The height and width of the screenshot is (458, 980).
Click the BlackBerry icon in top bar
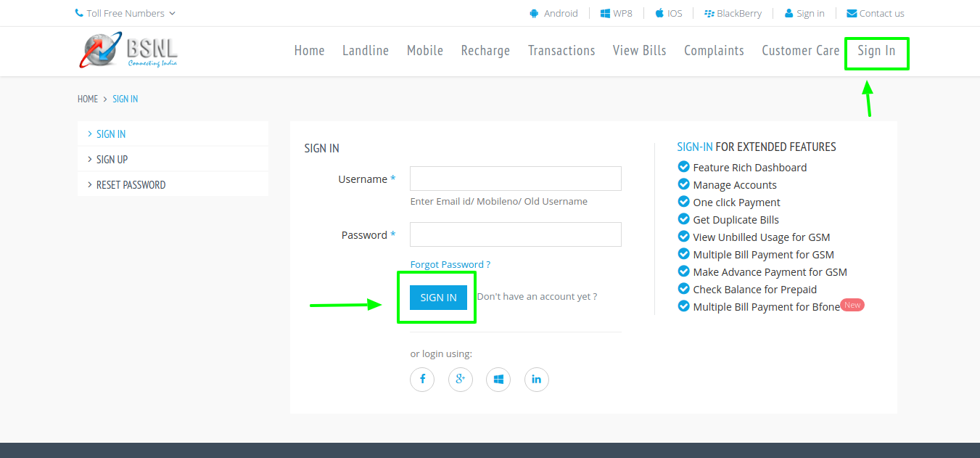709,13
